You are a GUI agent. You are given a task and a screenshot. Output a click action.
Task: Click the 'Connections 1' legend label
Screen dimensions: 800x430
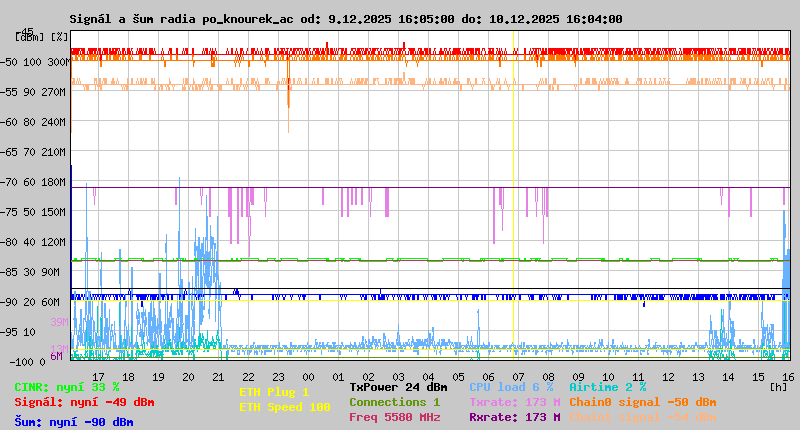click(394, 402)
